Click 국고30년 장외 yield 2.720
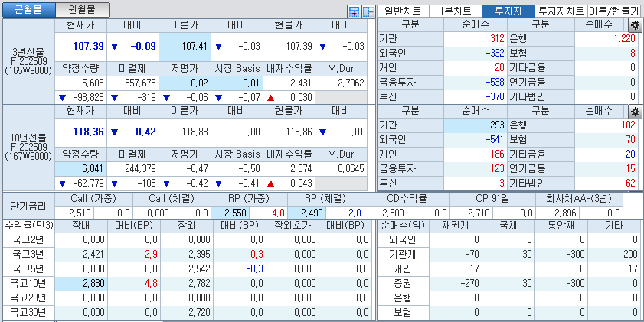 (199, 312)
